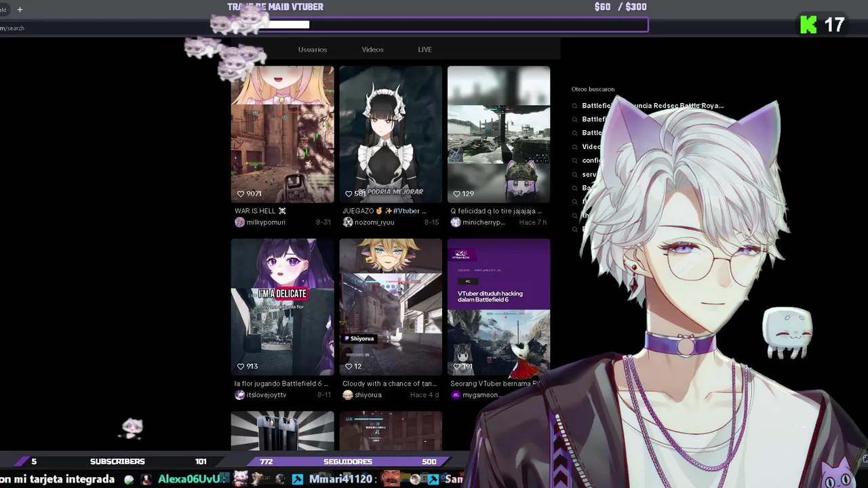
Task: Click magnifier icon beside the Redsec Battle Royale suggestion
Action: click(574, 106)
